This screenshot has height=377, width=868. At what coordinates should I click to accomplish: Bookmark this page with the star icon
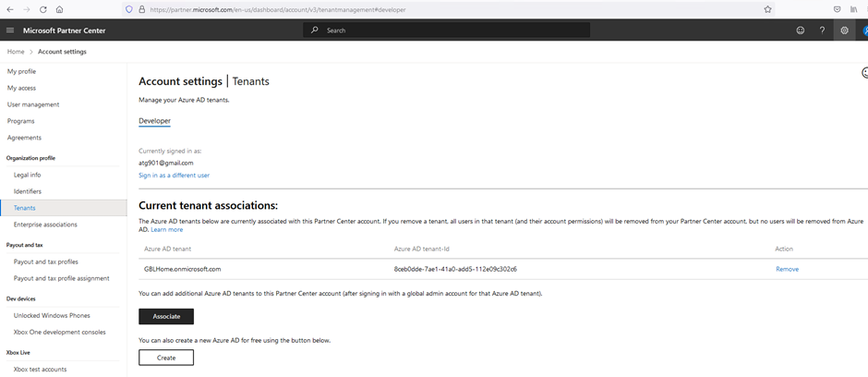[767, 9]
